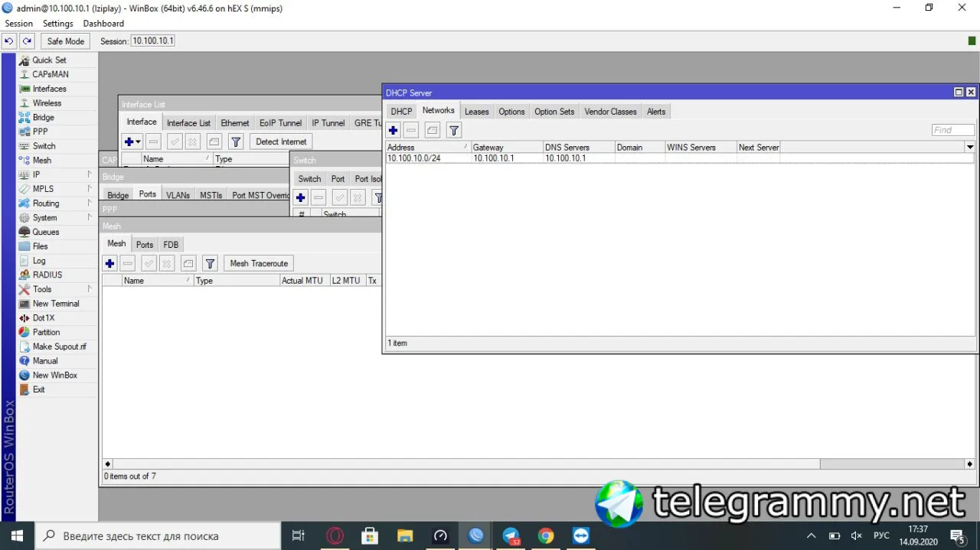Expand the System submenu
The width and height of the screenshot is (980, 550).
pyautogui.click(x=90, y=217)
